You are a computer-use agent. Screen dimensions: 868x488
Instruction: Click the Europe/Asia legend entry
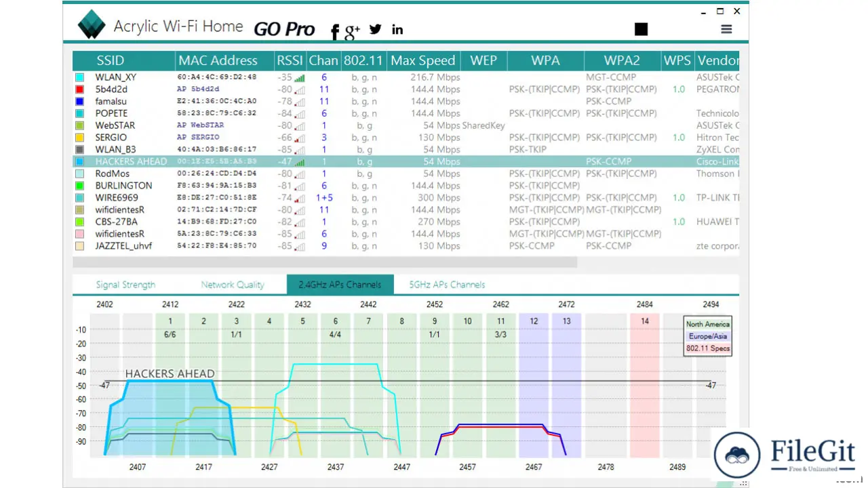707,336
